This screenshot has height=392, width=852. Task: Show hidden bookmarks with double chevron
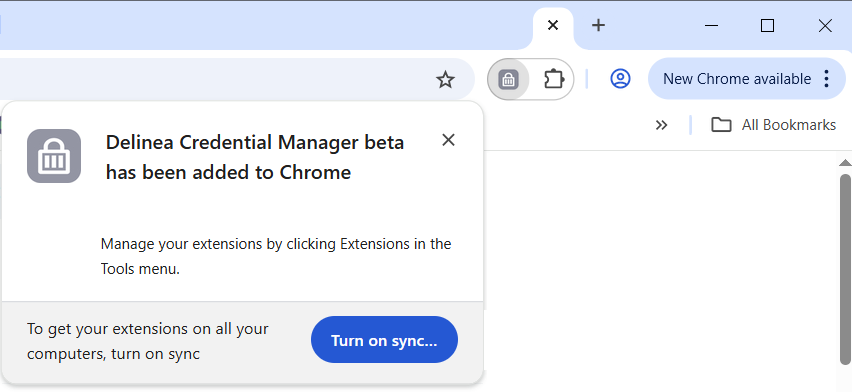point(661,125)
